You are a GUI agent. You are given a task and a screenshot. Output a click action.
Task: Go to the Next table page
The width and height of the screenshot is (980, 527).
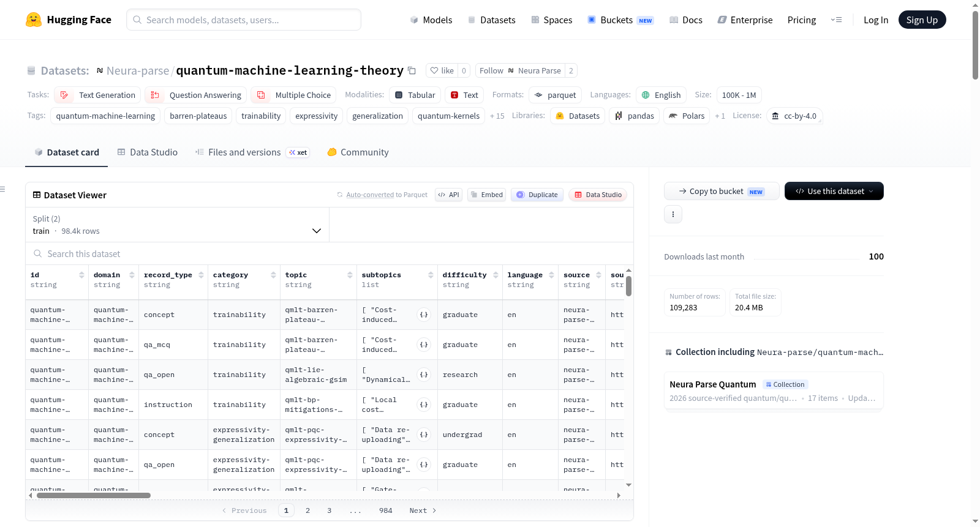click(423, 510)
